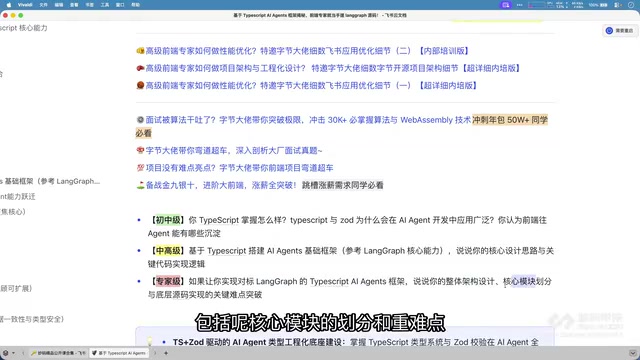Open link 字节大佬带你弯道超车 深入剖析大厂面试真题
Viewport: 640px width, 360px height.
point(234,151)
